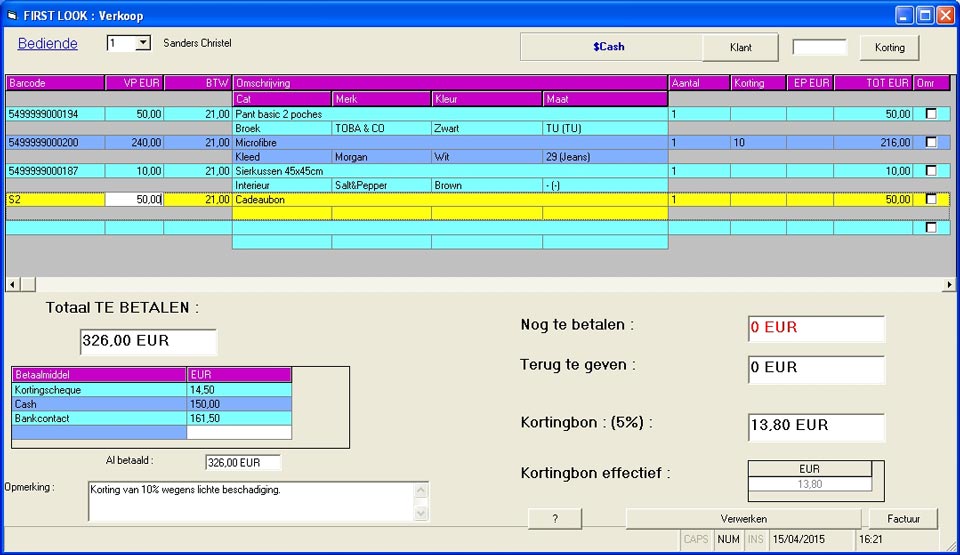Click the input field left of Korting button
The width and height of the screenshot is (960, 555).
coord(819,47)
